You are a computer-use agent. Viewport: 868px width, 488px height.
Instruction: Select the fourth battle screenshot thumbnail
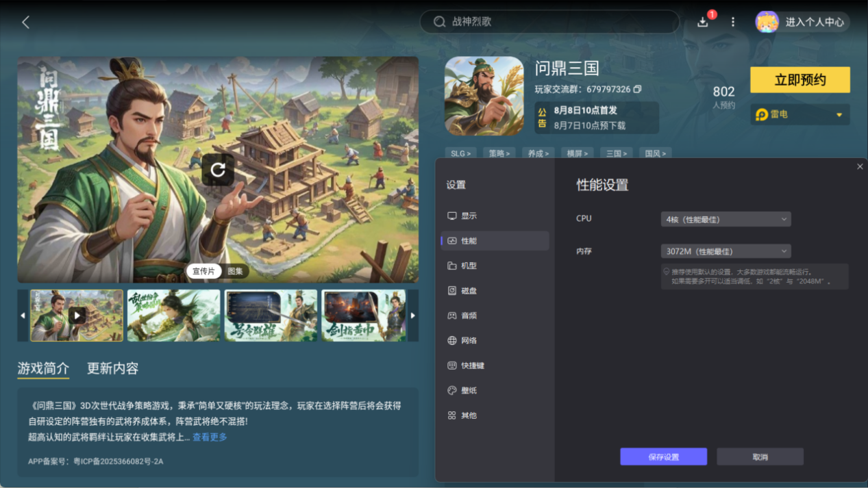click(x=364, y=316)
